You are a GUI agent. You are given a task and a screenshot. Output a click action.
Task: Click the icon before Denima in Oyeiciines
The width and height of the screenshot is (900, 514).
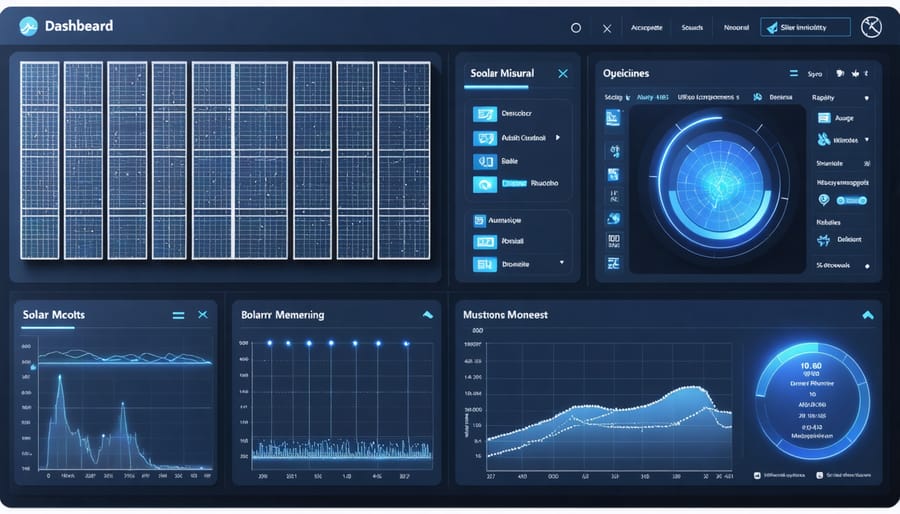click(758, 97)
